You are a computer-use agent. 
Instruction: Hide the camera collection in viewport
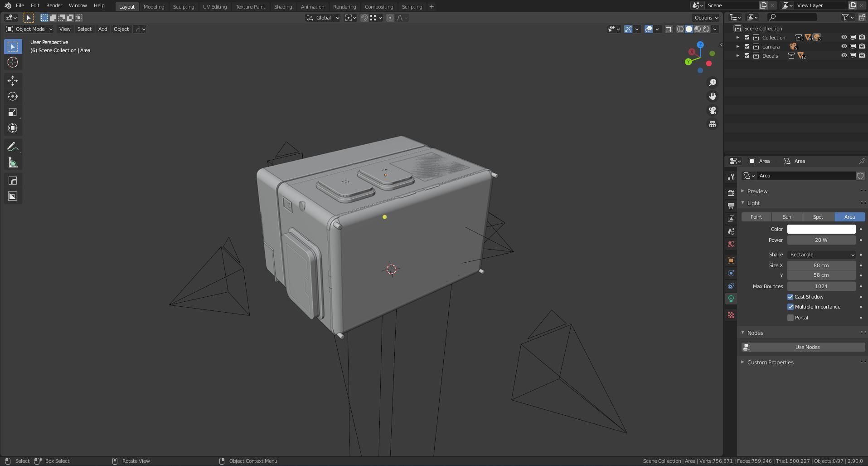click(x=844, y=47)
